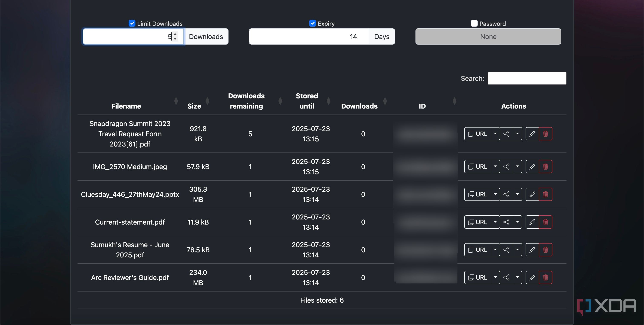Share the IMG_2570 Medium.jpeg file
Image resolution: width=644 pixels, height=325 pixels.
pyautogui.click(x=506, y=167)
